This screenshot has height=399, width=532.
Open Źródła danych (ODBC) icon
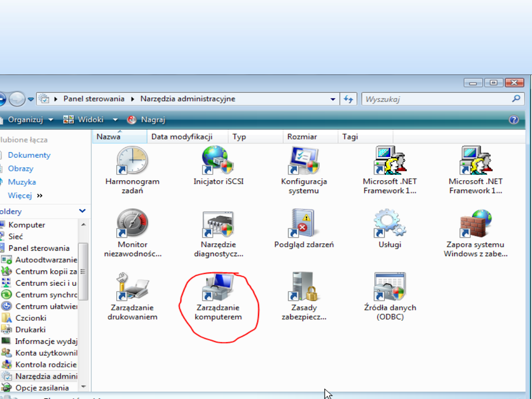(390, 288)
